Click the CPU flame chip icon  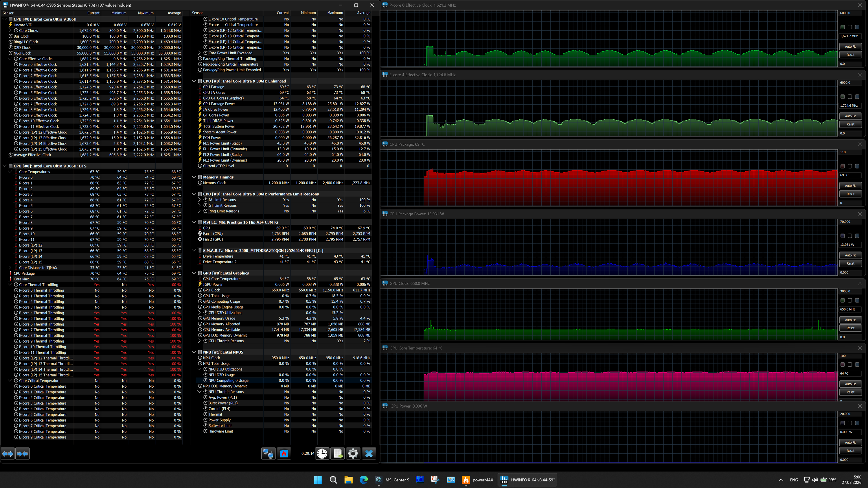[x=284, y=454]
